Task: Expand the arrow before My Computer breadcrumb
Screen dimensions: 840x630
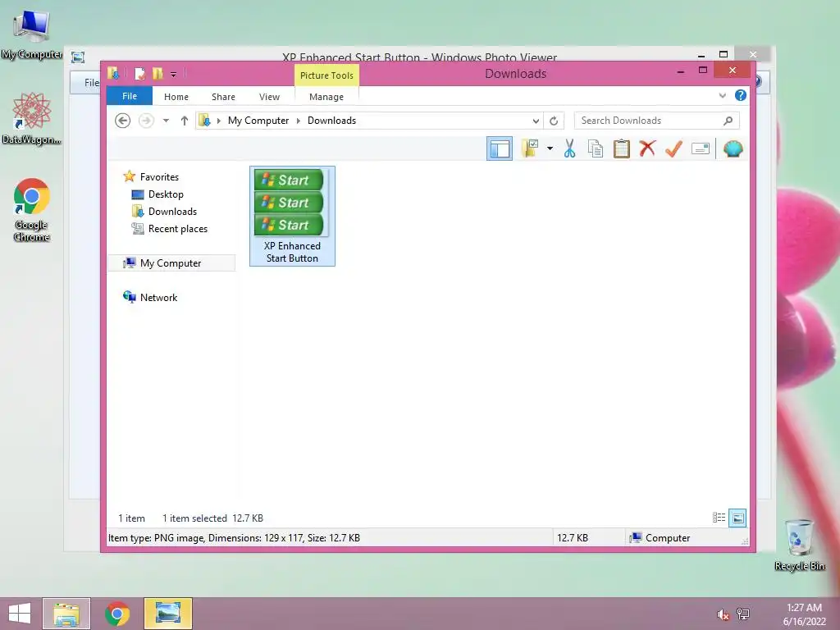Action: pos(218,121)
